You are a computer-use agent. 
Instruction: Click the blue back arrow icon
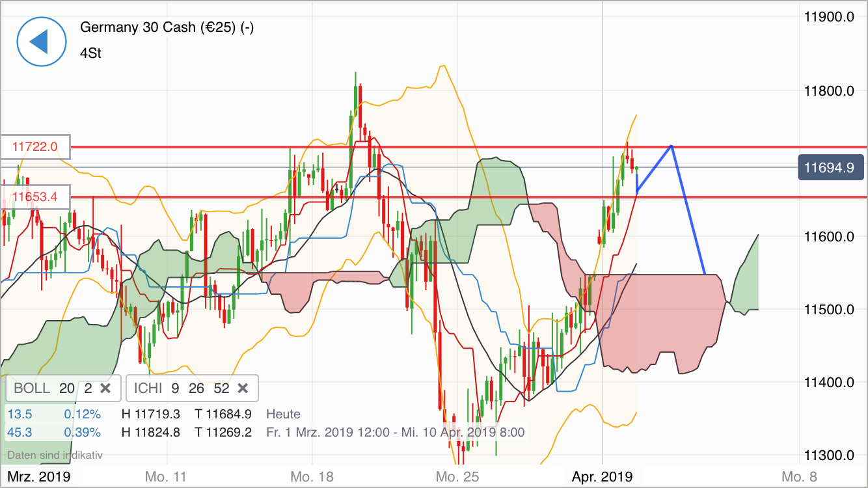(x=41, y=42)
